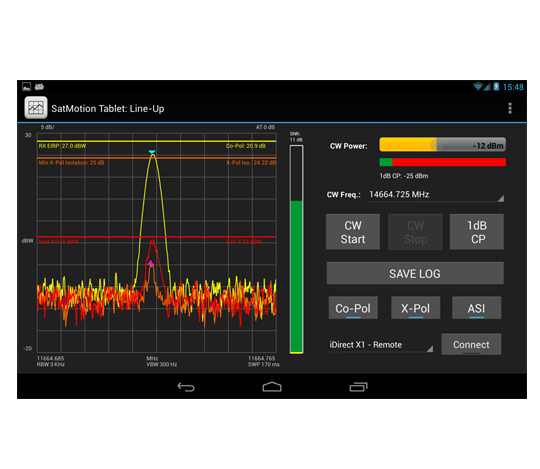Open the SatMotion Tablet app icon
This screenshot has width=540, height=469.
coord(36,108)
